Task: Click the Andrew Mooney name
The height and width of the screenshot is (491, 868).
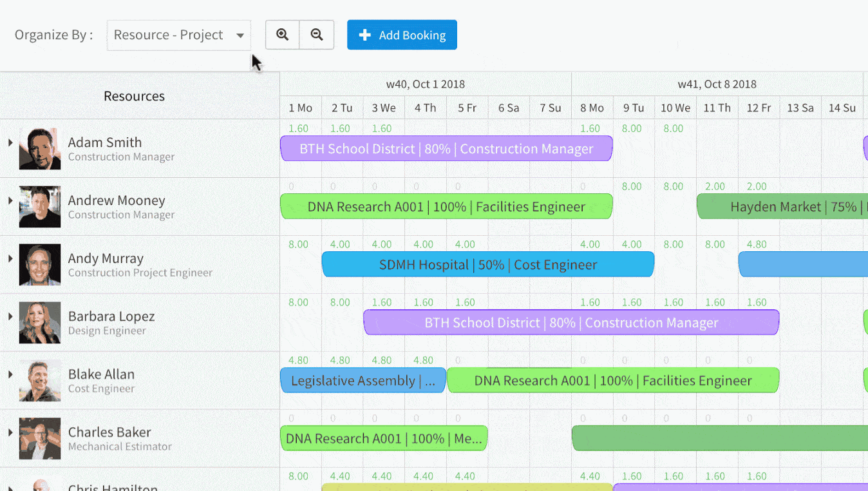Action: coord(117,200)
